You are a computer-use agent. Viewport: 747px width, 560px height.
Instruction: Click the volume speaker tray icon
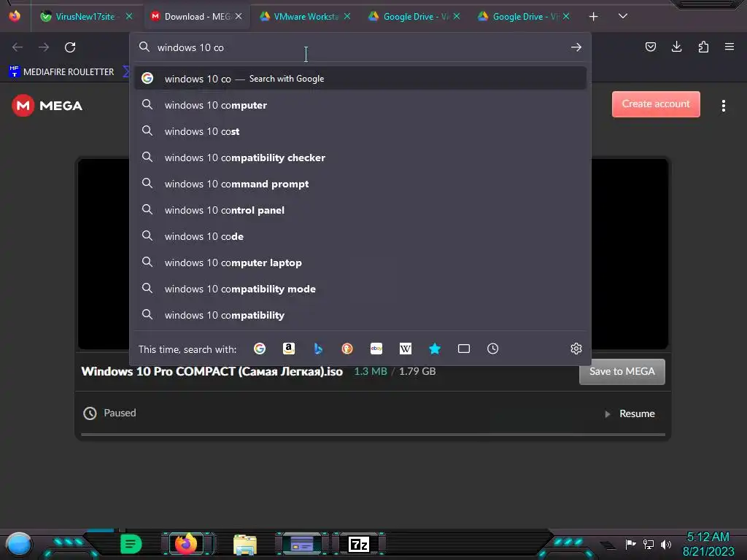pos(666,544)
